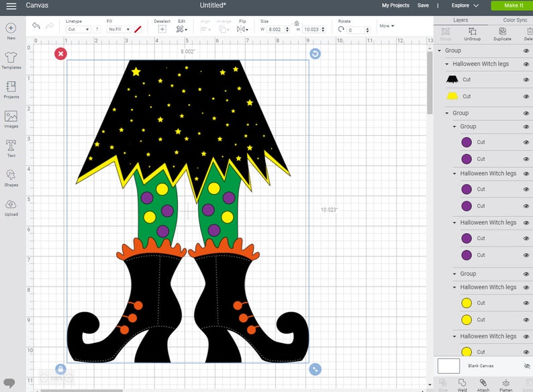Viewport: 533px width, 392px height.
Task: Open the Templates panel
Action: click(x=11, y=60)
